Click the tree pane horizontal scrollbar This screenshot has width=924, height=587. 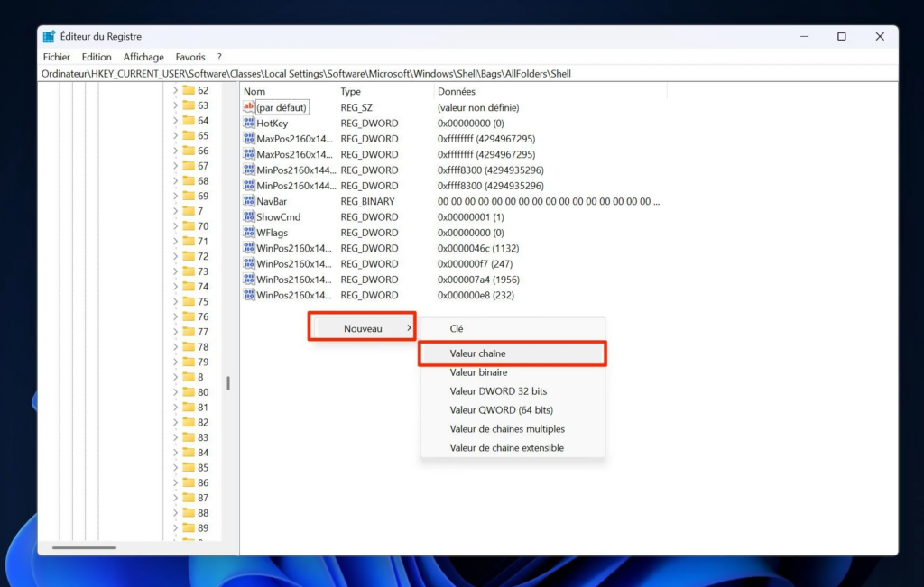(x=84, y=547)
